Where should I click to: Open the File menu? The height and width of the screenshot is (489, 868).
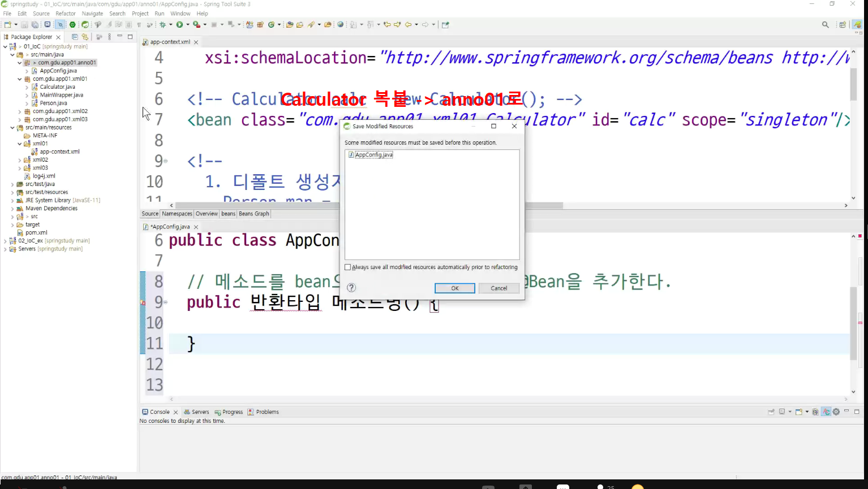[7, 14]
